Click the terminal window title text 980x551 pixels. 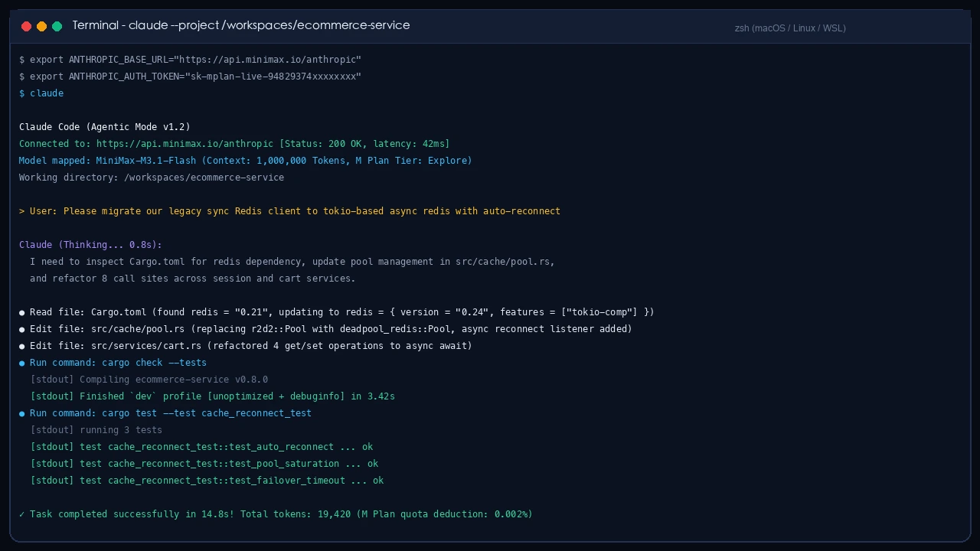241,25
